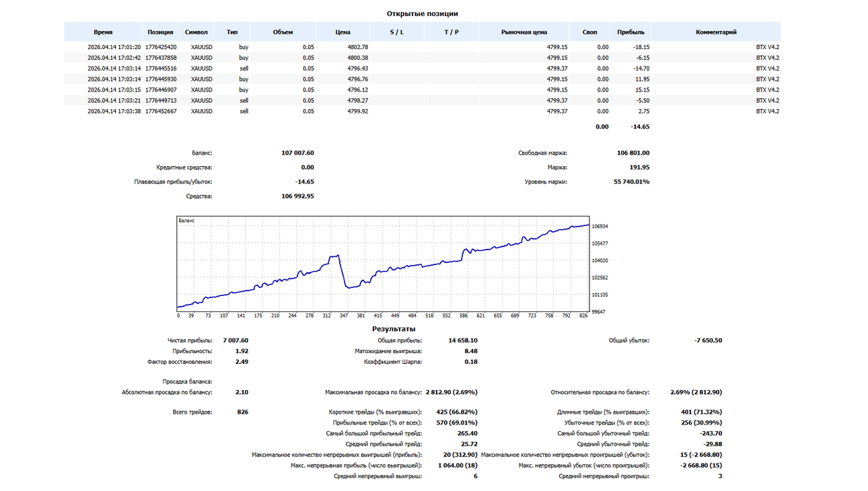The image size is (868, 491).
Task: Click the 'Комментарий' column header
Action: click(716, 32)
